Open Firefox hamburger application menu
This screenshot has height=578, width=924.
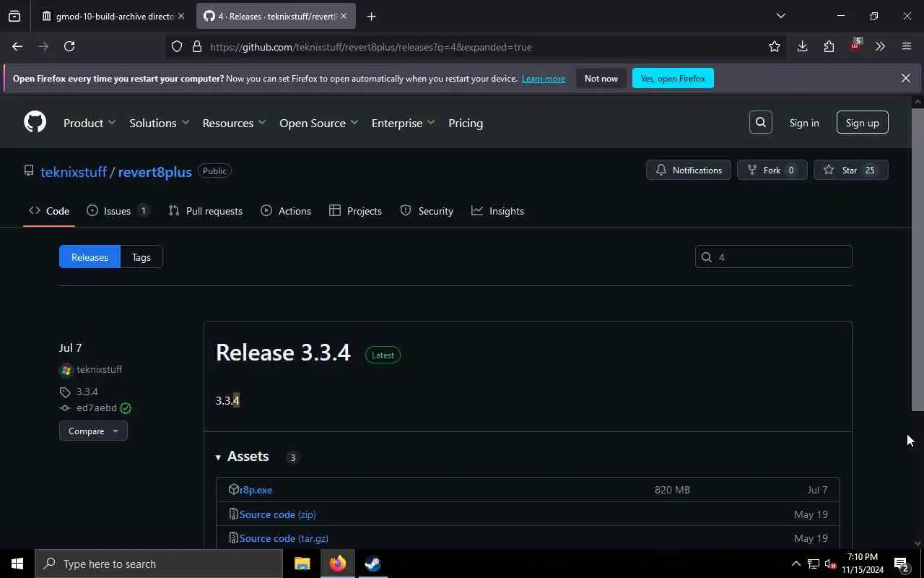coord(907,46)
